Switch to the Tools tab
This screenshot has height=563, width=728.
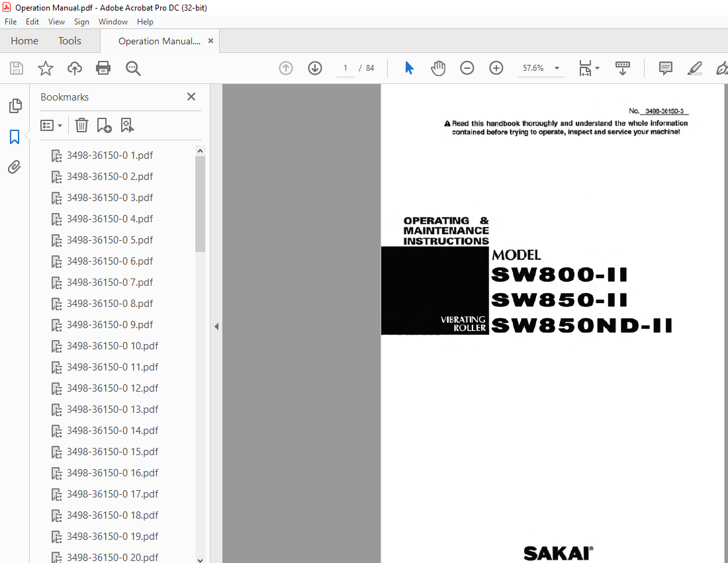pos(69,41)
